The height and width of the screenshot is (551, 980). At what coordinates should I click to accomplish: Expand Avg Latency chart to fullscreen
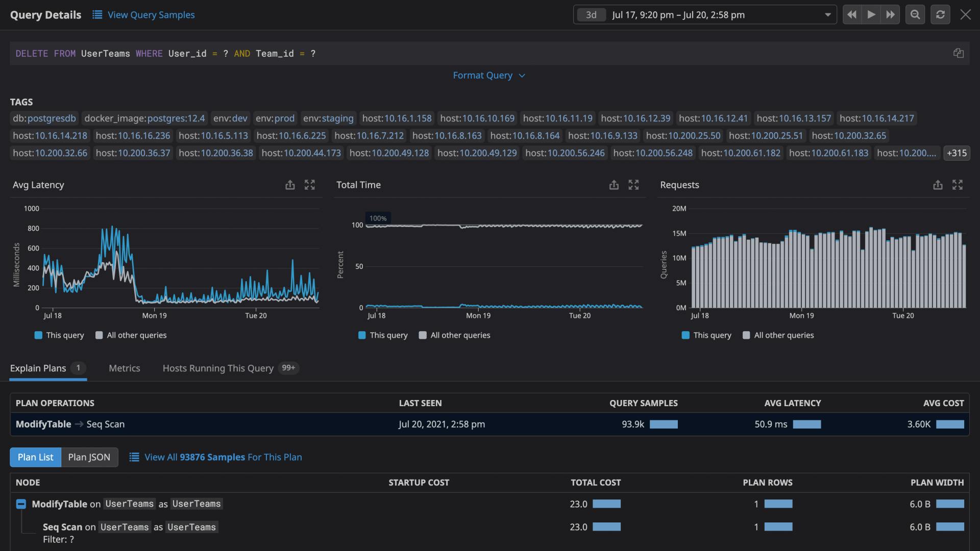coord(309,185)
